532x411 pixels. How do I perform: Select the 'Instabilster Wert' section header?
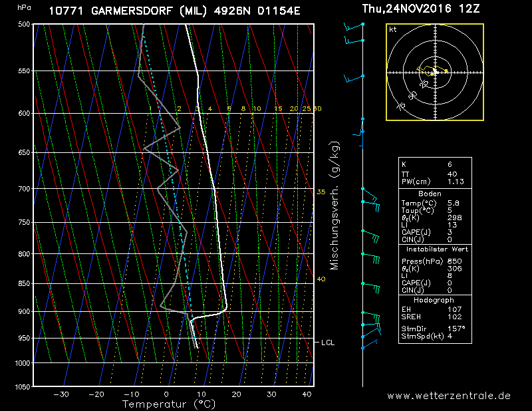(x=435, y=249)
